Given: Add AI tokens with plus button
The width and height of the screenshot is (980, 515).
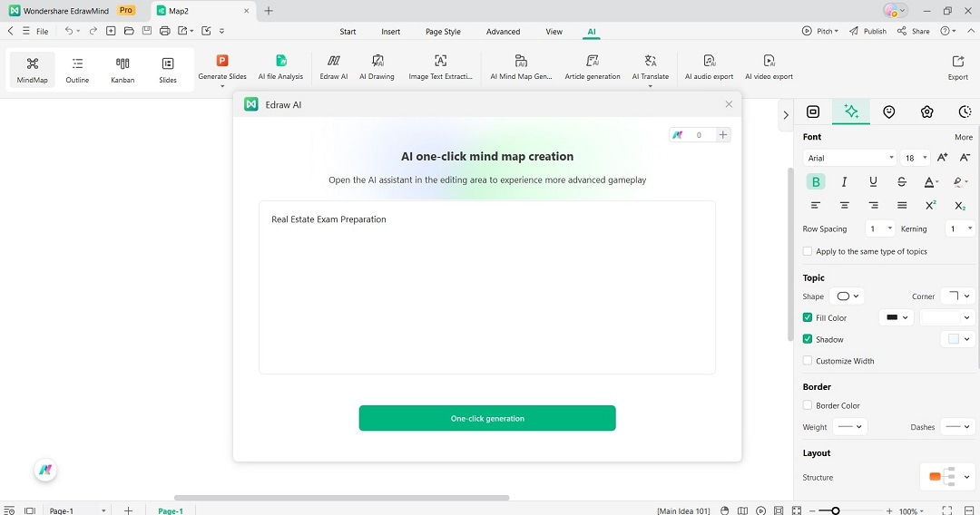Looking at the screenshot, I should tap(722, 134).
